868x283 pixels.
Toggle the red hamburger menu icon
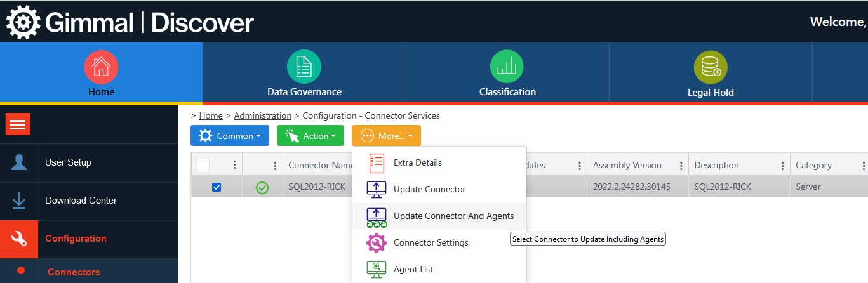(x=18, y=124)
